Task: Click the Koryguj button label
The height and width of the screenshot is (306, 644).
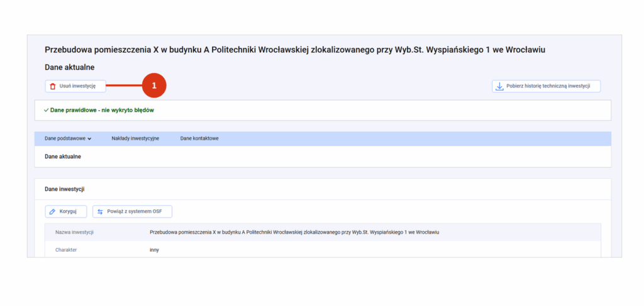Action: click(68, 212)
